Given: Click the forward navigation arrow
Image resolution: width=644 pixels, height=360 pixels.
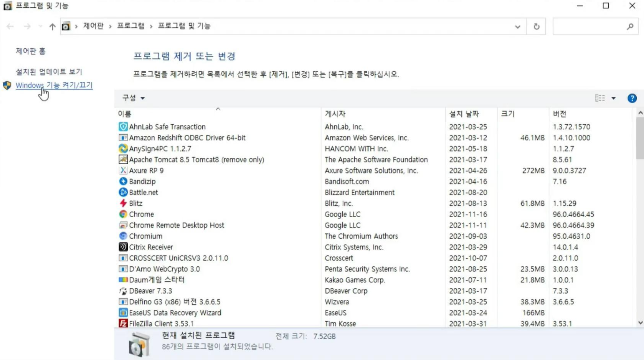Looking at the screenshot, I should (x=27, y=26).
